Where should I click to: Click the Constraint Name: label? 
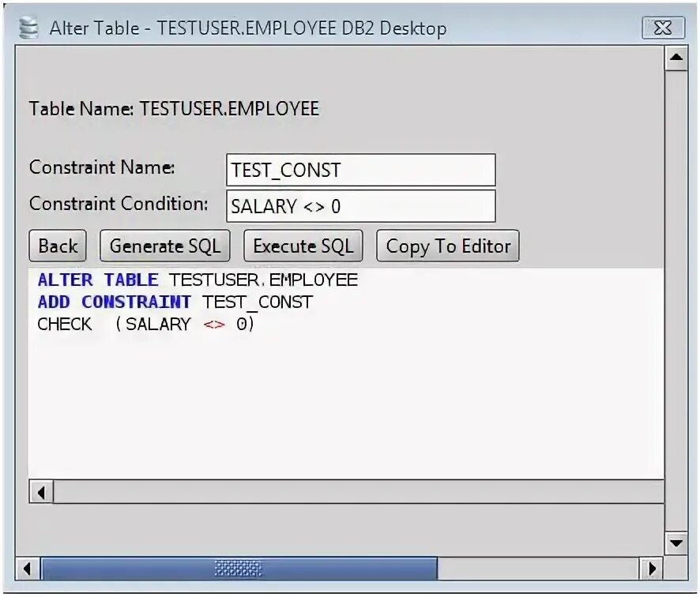(102, 167)
